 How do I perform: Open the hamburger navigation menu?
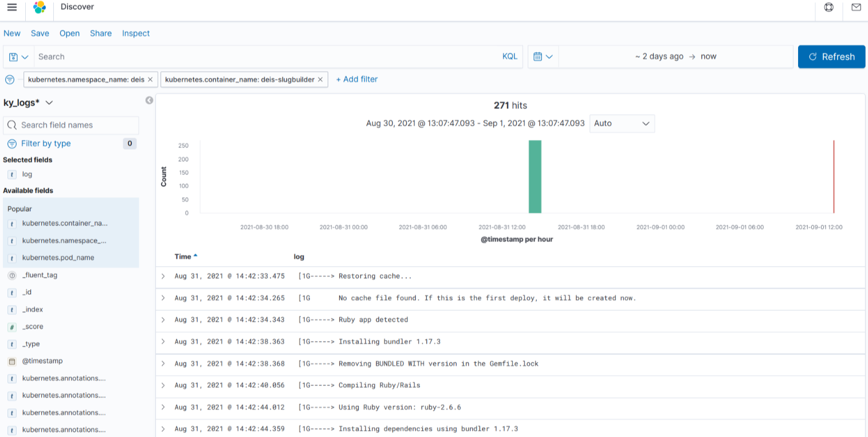[11, 7]
